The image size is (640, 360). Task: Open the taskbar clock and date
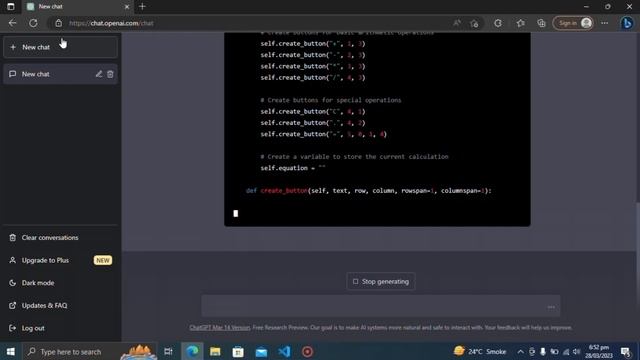click(599, 351)
